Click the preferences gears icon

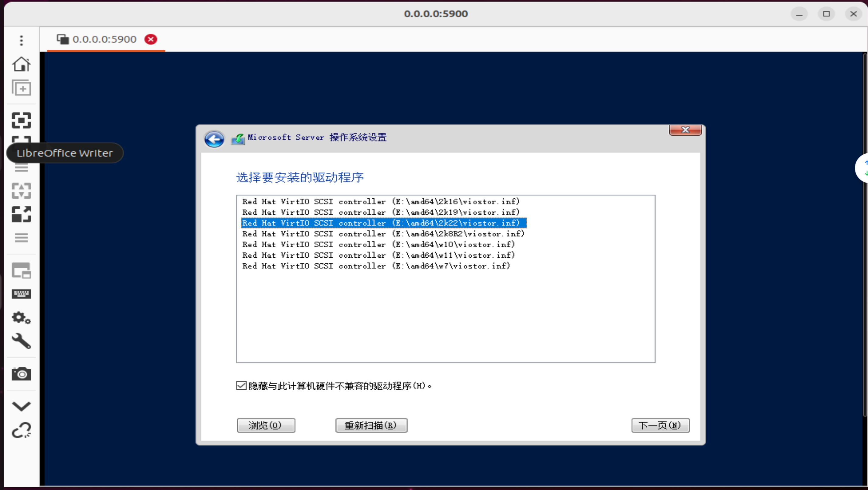pyautogui.click(x=21, y=318)
